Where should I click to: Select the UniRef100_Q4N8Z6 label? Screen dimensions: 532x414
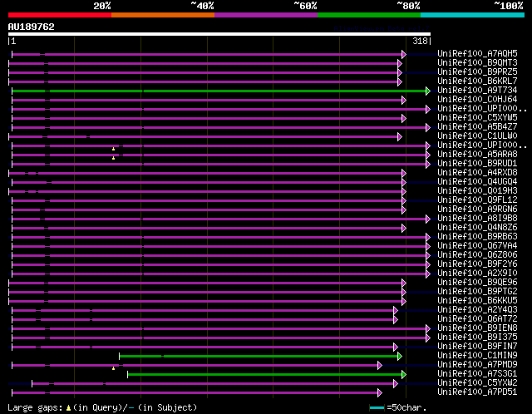[x=477, y=228]
